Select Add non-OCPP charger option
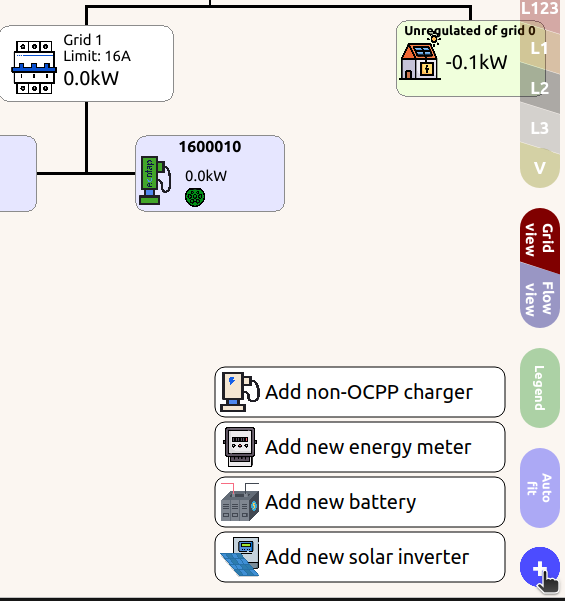Screen dimensions: 565x601 click(360, 392)
